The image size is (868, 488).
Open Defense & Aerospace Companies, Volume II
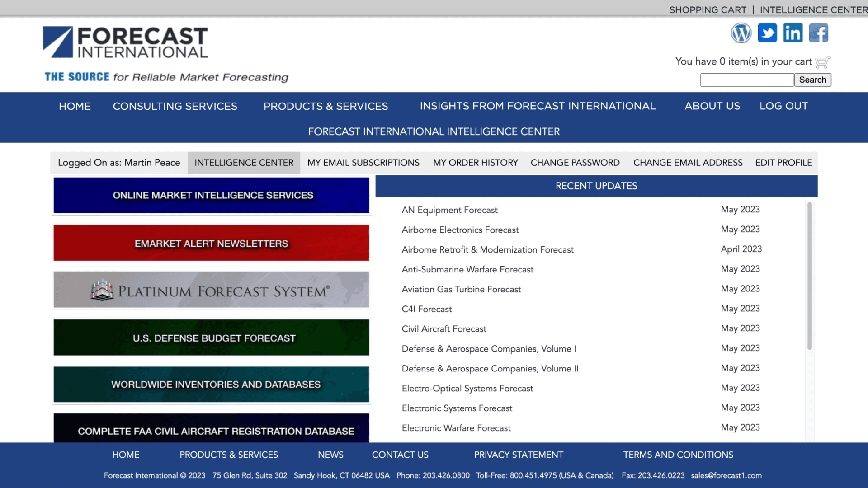click(490, 369)
